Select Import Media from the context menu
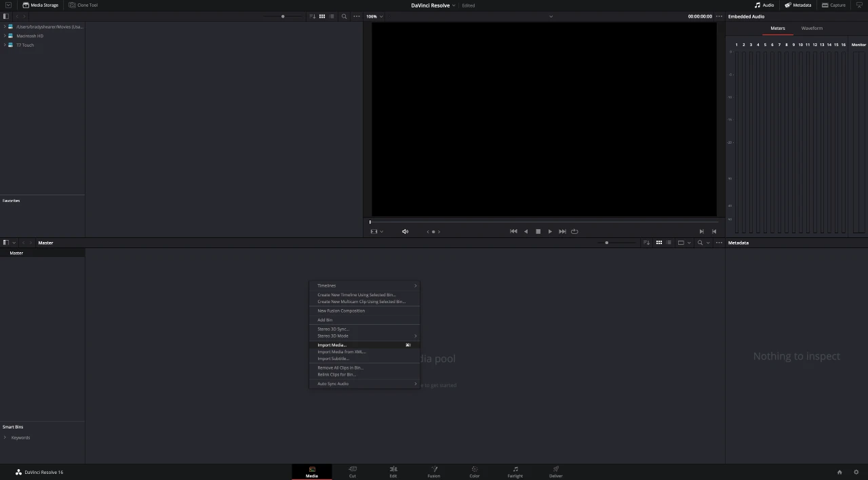The width and height of the screenshot is (868, 480). (332, 345)
